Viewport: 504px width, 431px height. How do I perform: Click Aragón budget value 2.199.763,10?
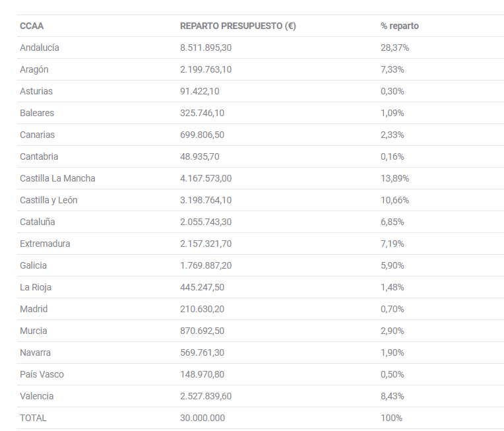click(206, 69)
